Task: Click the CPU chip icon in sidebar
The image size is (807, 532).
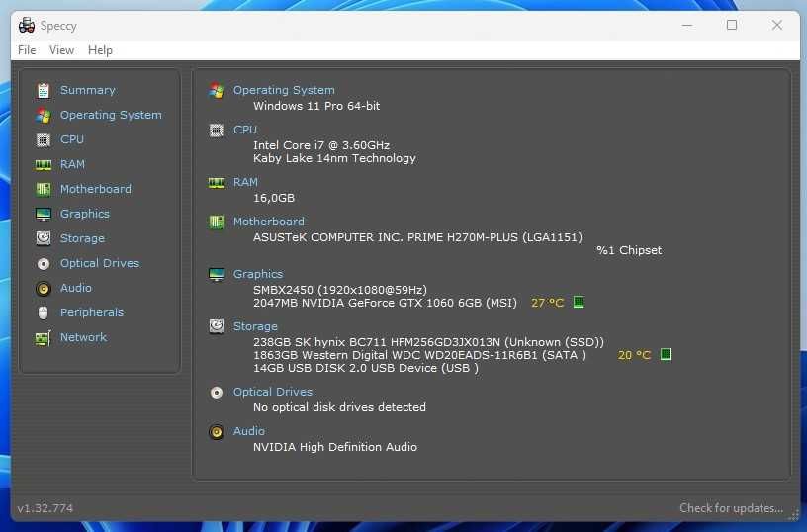Action: pyautogui.click(x=44, y=140)
